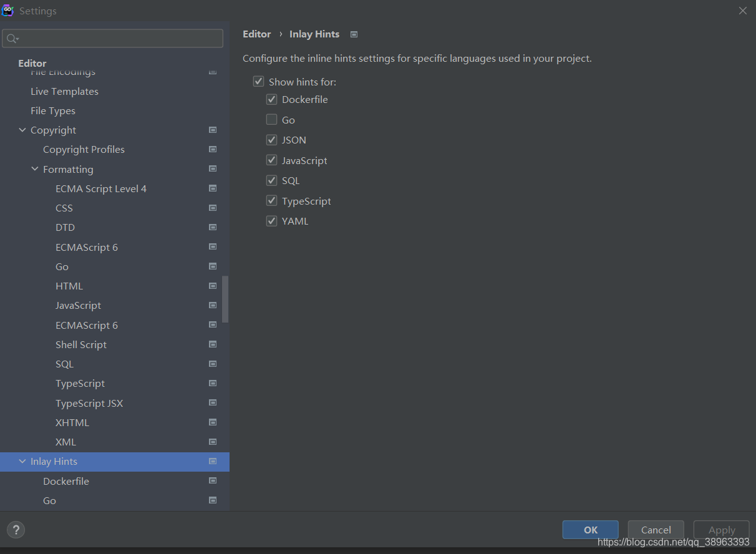Select SQL under Formatting
756x554 pixels.
point(64,364)
